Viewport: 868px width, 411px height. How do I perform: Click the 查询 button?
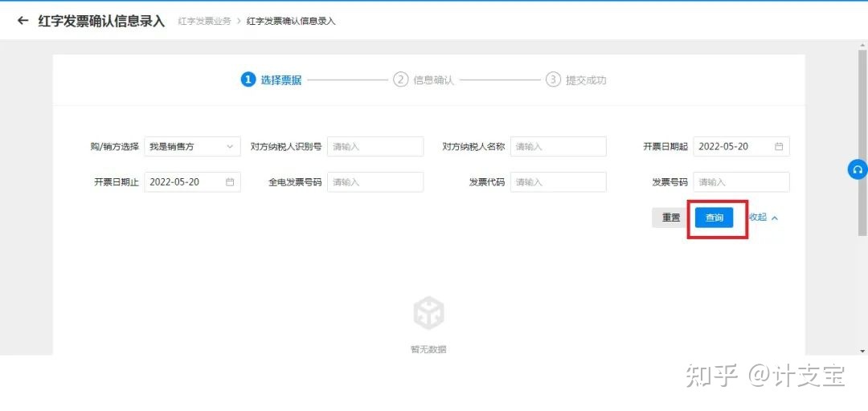[714, 218]
